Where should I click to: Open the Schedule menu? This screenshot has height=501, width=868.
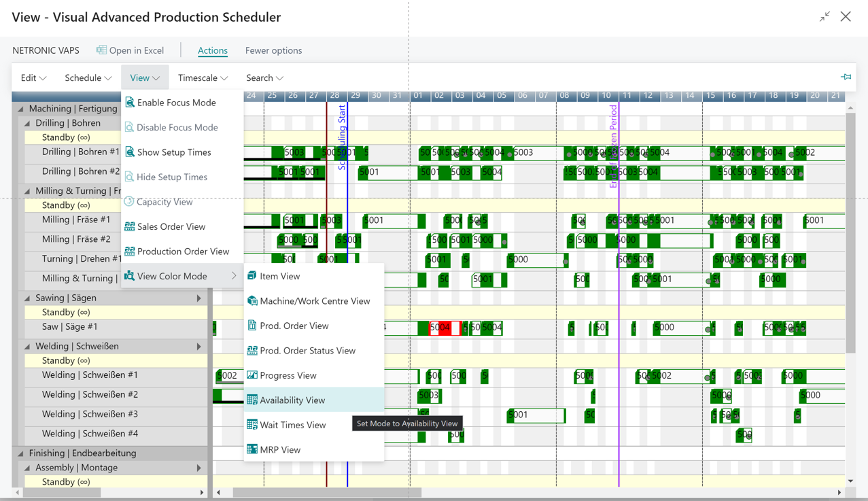point(87,77)
